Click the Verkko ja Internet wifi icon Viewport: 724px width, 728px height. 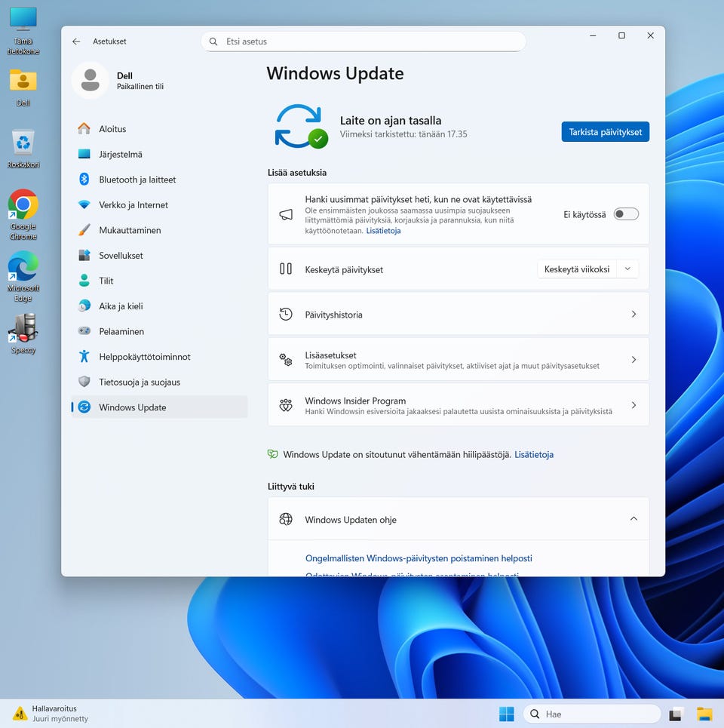(84, 205)
